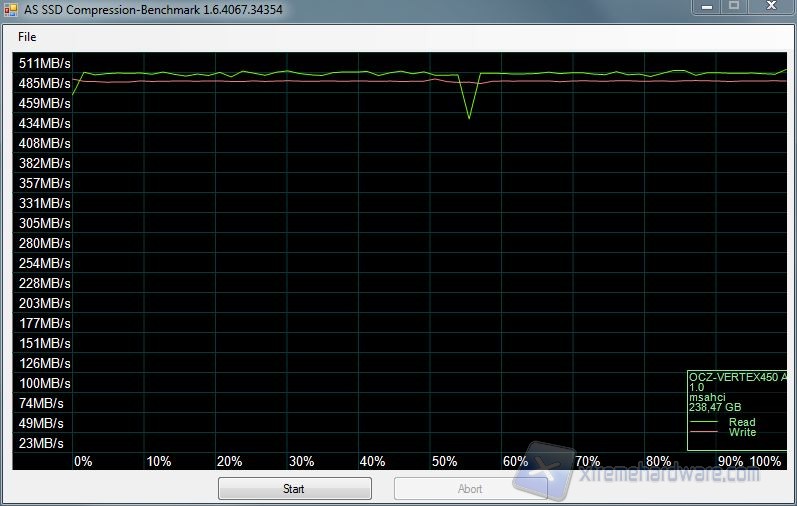Click the 50% marker on horizontal axis

[x=443, y=461]
